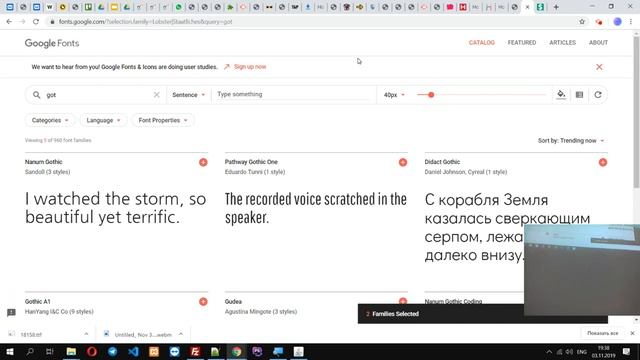Image resolution: width=640 pixels, height=360 pixels.
Task: Open FileZilla from taskbar
Action: (195, 351)
